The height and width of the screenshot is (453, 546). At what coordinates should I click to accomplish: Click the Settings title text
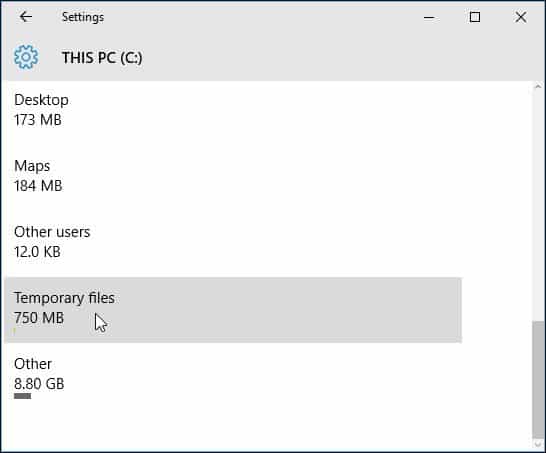tap(83, 17)
